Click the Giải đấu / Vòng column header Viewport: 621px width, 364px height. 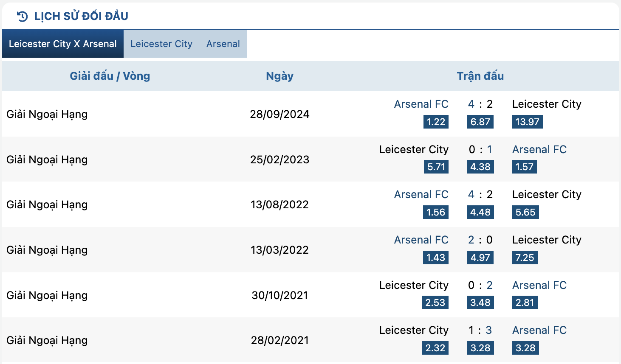pyautogui.click(x=110, y=76)
